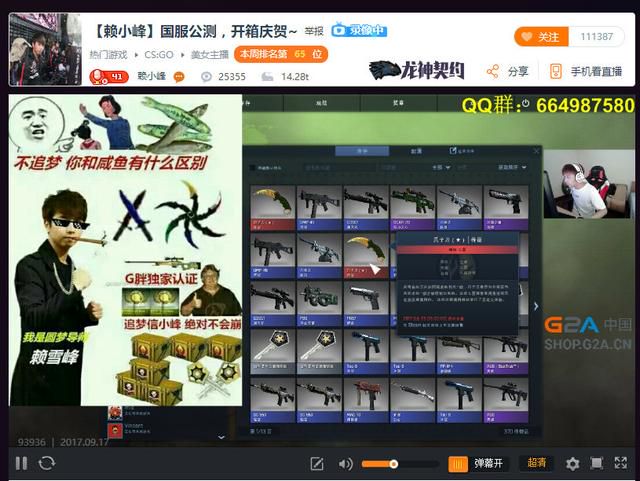Screen dimensions: 640x481
Task: Enter fullscreen with the expand arrows icon
Action: tap(621, 463)
